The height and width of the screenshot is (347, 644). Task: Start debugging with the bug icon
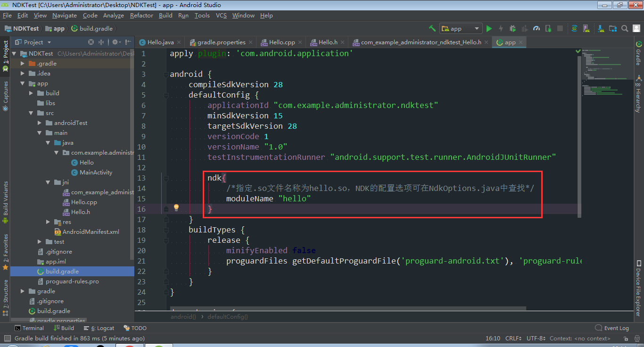[512, 28]
